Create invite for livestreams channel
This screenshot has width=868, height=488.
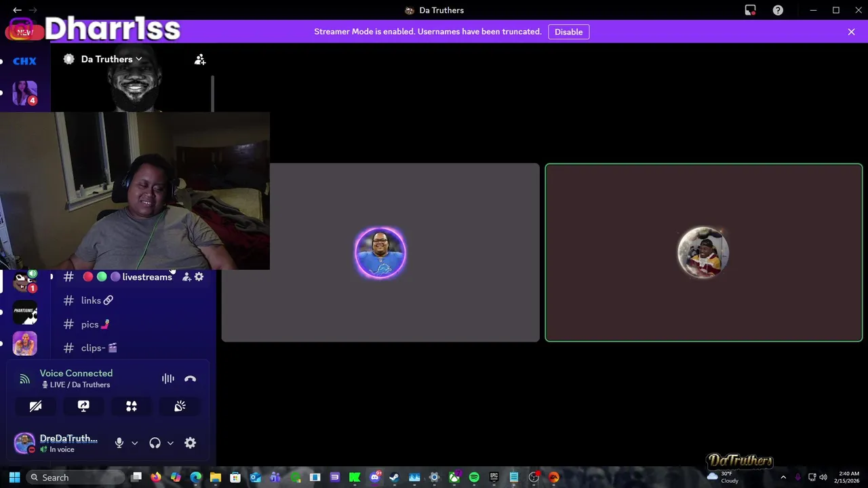(x=186, y=277)
